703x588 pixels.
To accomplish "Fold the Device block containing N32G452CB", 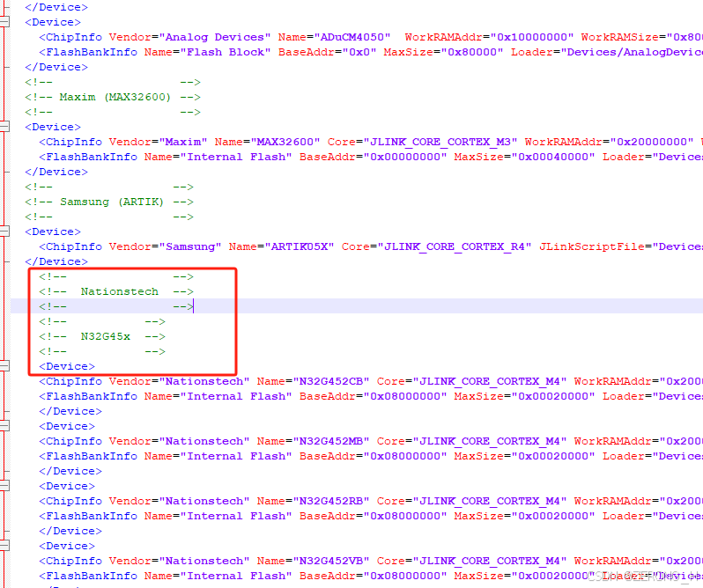I will tap(4, 366).
